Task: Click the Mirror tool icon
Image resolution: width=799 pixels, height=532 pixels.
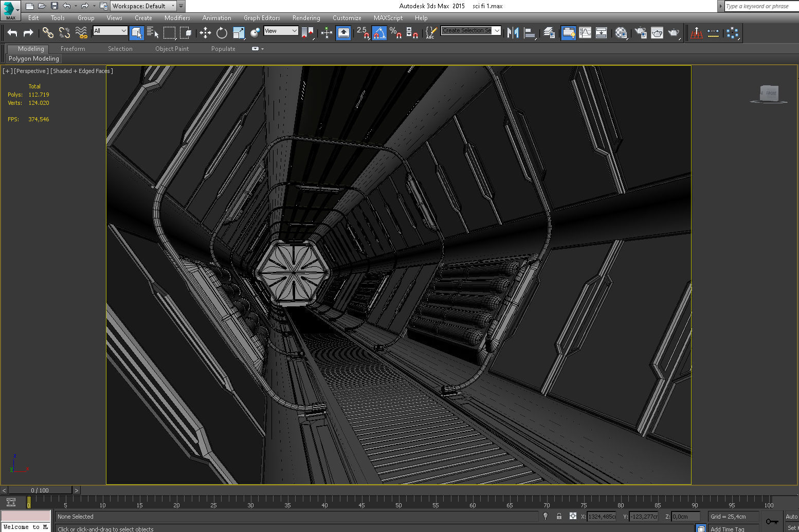Action: [513, 33]
